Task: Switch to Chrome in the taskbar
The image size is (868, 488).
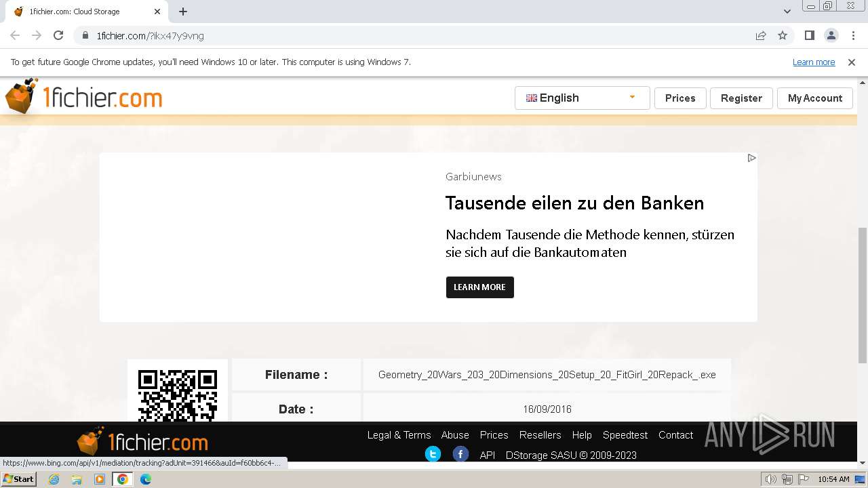Action: [x=123, y=479]
